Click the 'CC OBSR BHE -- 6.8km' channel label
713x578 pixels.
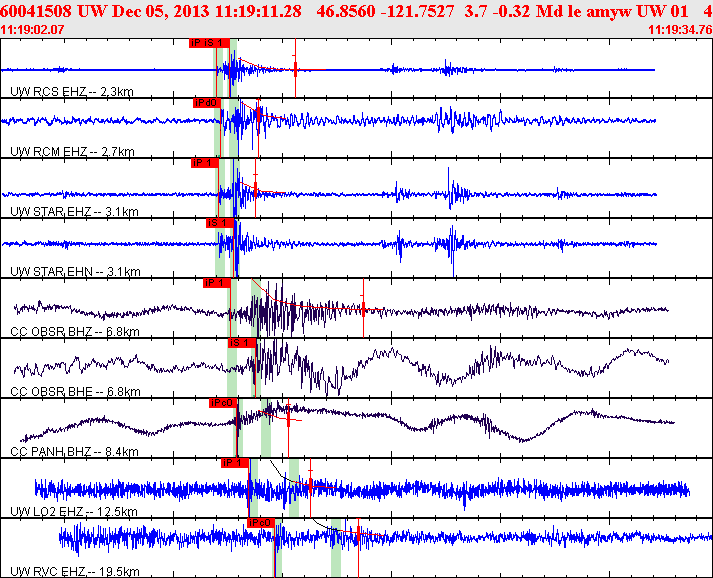pyautogui.click(x=75, y=392)
